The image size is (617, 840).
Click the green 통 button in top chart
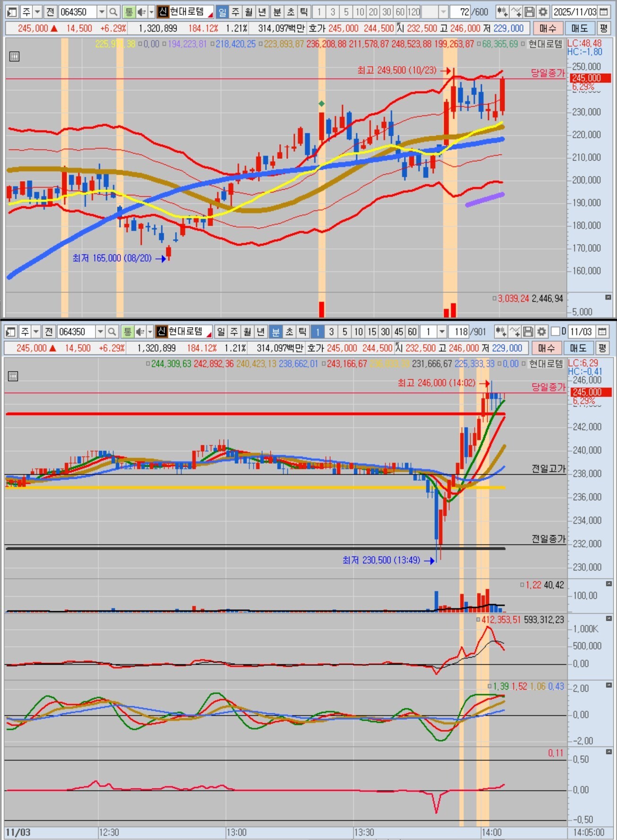(x=129, y=12)
